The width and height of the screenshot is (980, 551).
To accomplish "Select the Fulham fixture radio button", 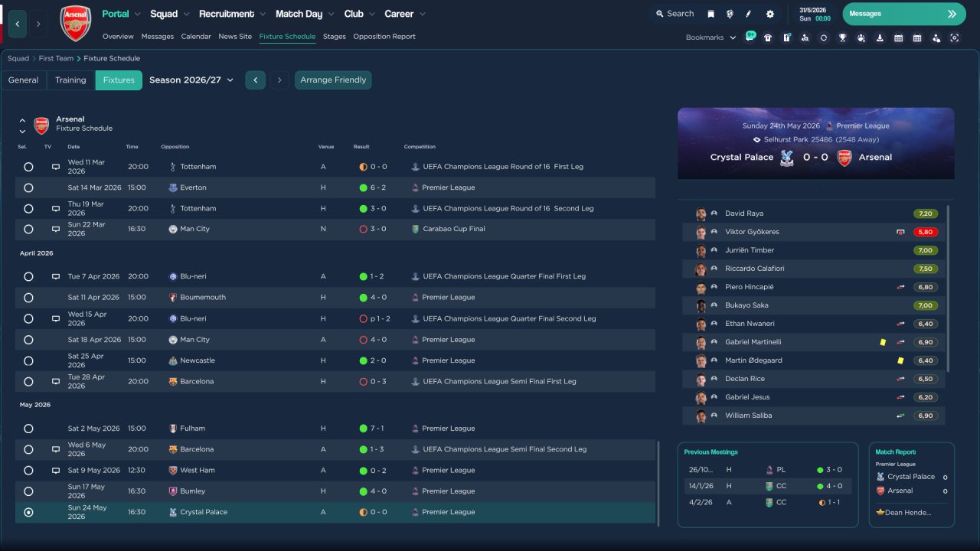I will 28,429.
